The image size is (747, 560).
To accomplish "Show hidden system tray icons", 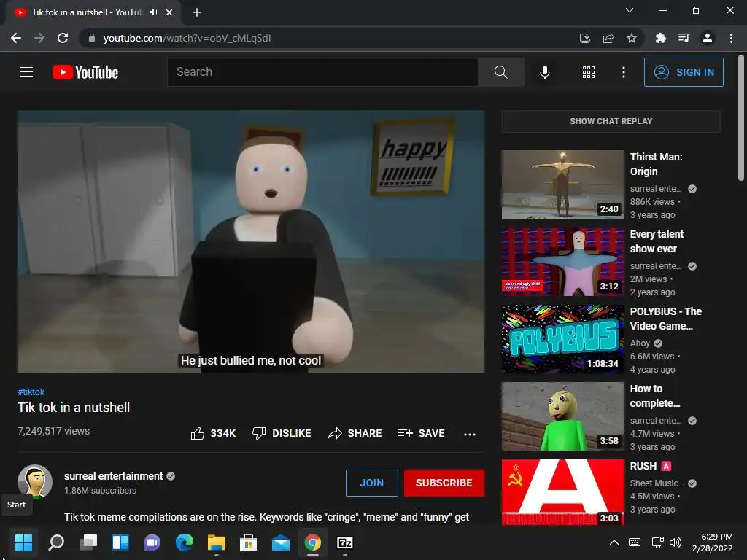I will click(614, 542).
